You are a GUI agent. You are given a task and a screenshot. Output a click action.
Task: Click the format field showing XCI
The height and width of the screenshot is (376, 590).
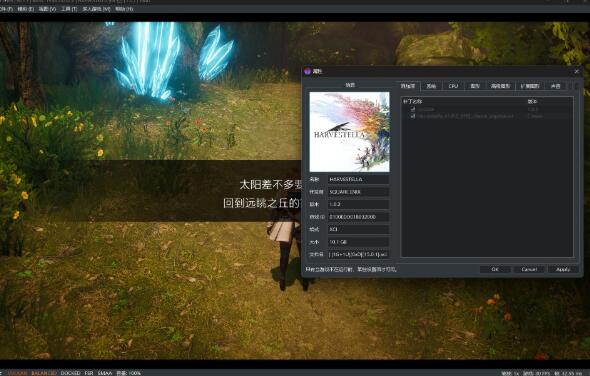click(358, 229)
